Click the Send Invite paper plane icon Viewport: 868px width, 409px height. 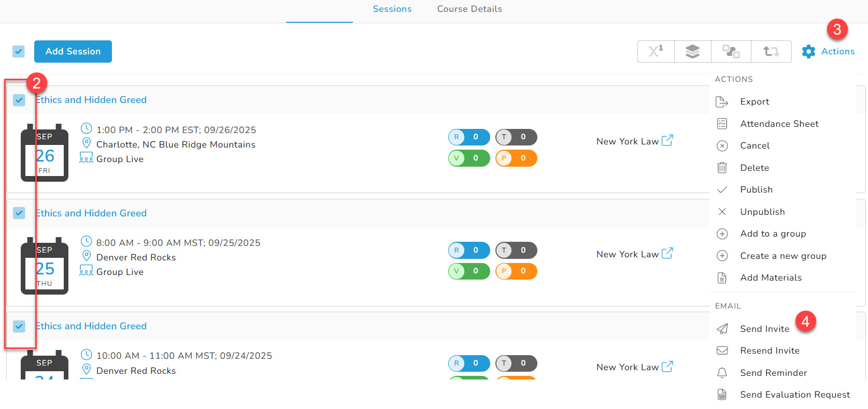point(722,329)
